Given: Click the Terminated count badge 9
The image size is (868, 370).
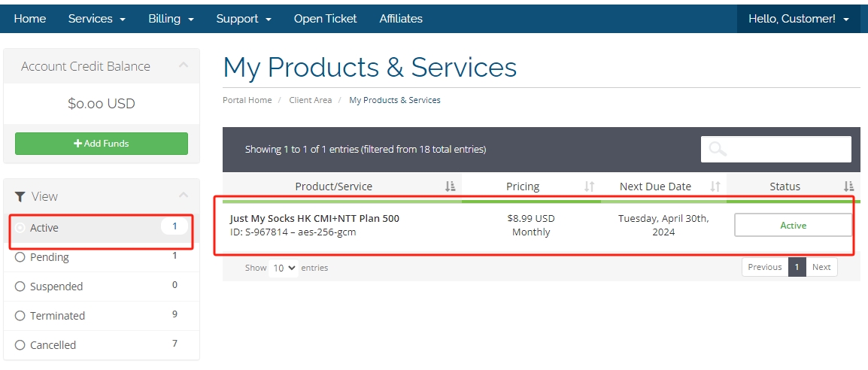Looking at the screenshot, I should [x=175, y=314].
